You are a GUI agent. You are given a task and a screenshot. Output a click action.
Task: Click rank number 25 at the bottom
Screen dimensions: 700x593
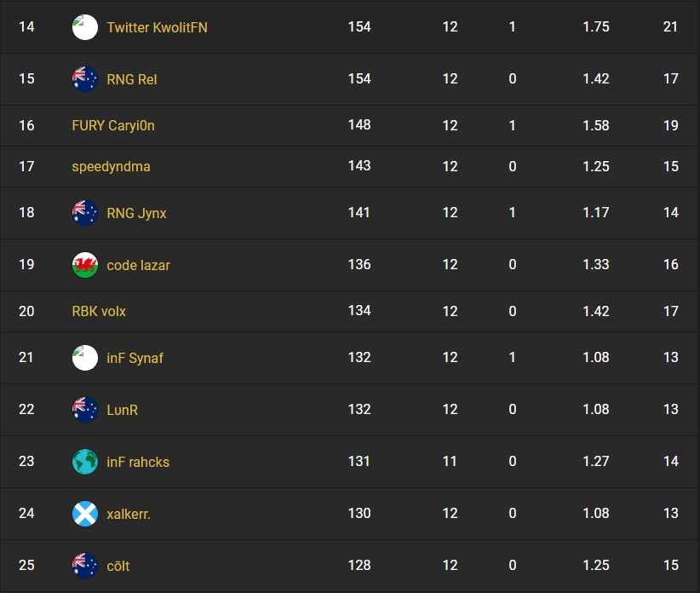click(x=26, y=566)
